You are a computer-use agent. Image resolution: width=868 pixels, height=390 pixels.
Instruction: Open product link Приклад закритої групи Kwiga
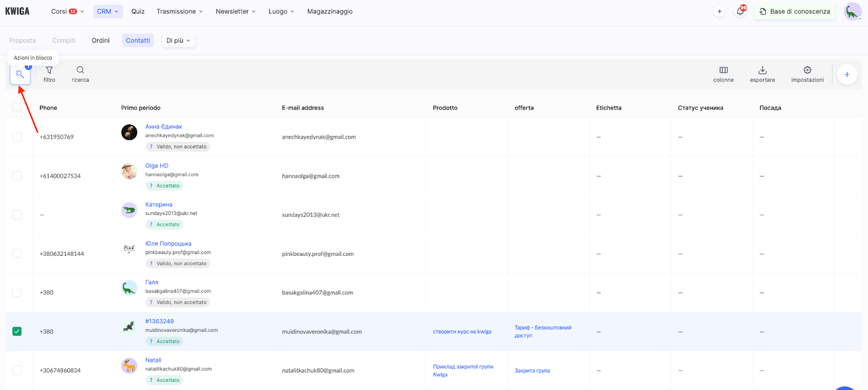tap(463, 370)
